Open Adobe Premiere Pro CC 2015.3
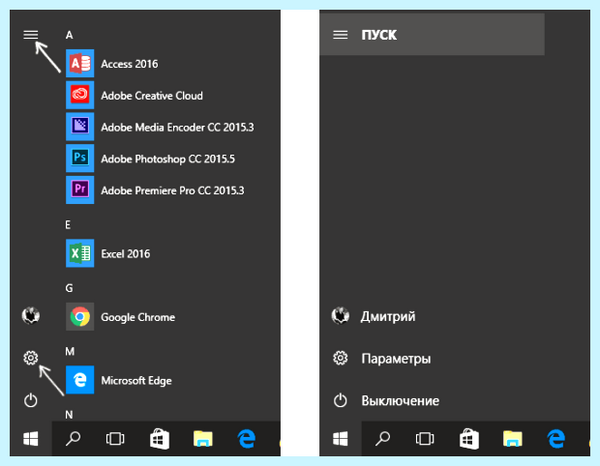 (155, 190)
